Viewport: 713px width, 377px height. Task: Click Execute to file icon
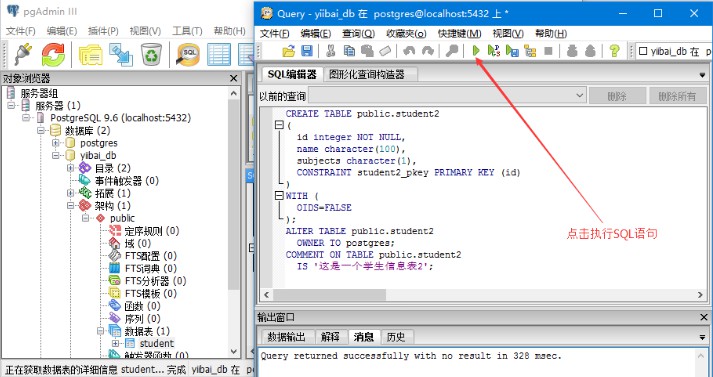[512, 50]
